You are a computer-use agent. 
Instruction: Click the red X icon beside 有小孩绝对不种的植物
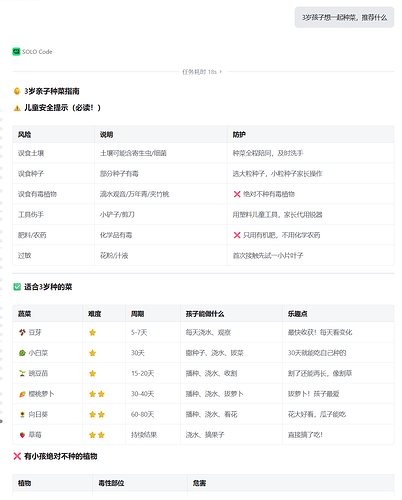click(x=17, y=456)
